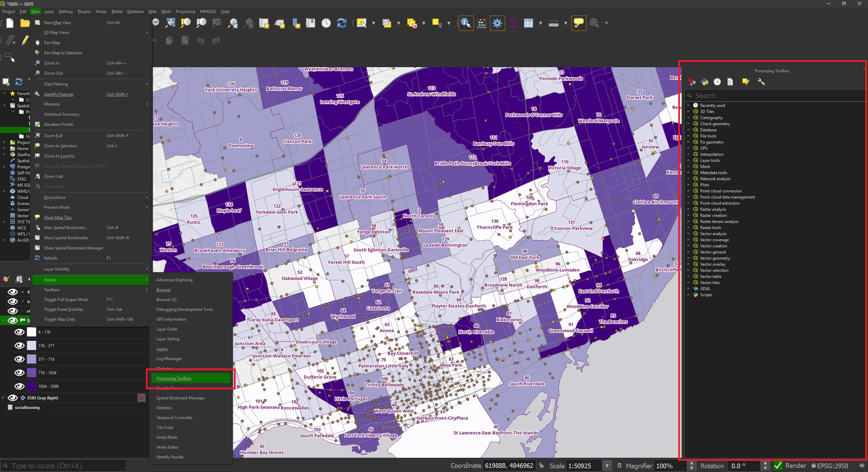The width and height of the screenshot is (868, 472).
Task: Click the Select Features by area icon
Action: (362, 23)
